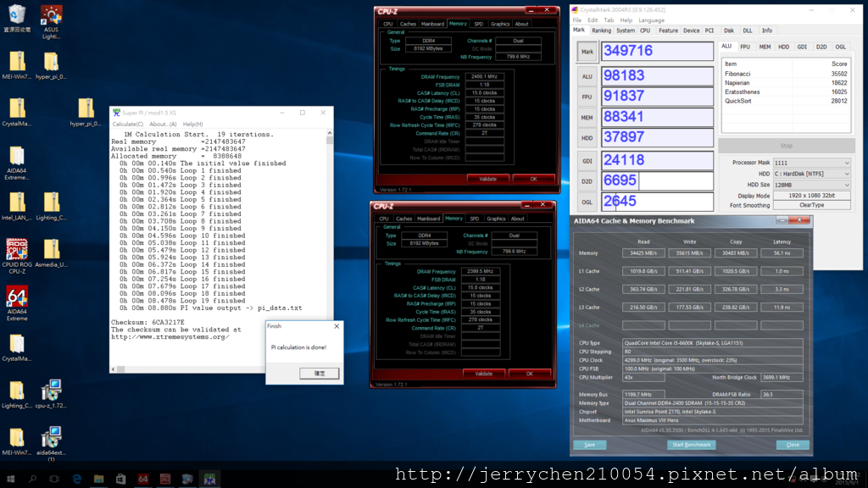Click Validate in the top CPU-Z window
Viewport: 868px width, 488px height.
click(x=487, y=180)
